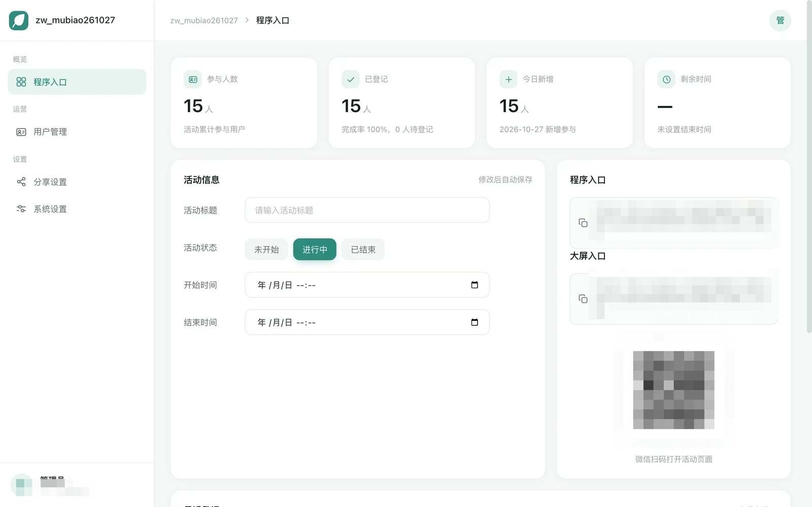
Task: Click the 结束时间 date-time field
Action: (x=367, y=322)
